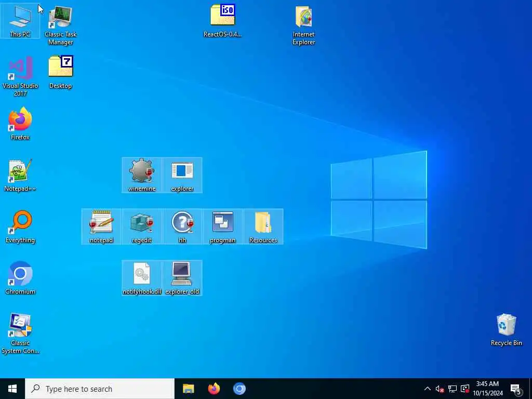Open the Action Center notifications
The height and width of the screenshot is (399, 532).
[x=516, y=389]
